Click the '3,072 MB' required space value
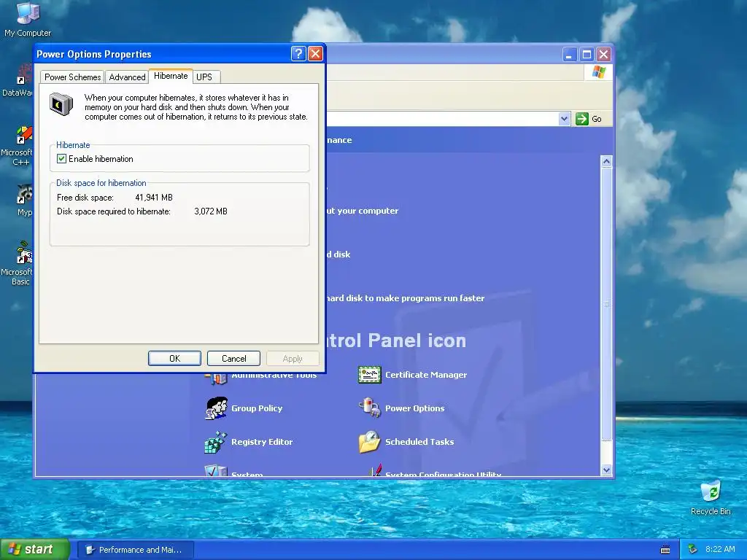Image resolution: width=747 pixels, height=560 pixels. pyautogui.click(x=211, y=211)
